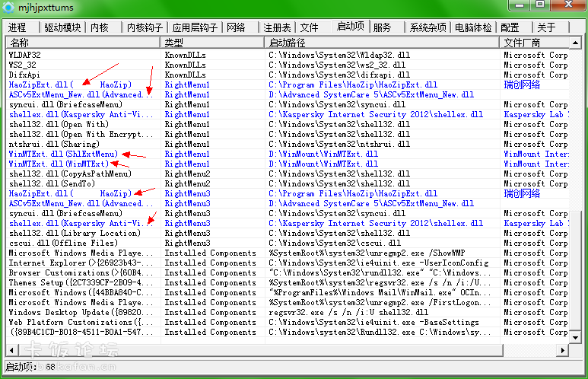The image size is (588, 379).
Task: Select WinMTExt.dll (WinMTExt) entry
Action: [288, 164]
